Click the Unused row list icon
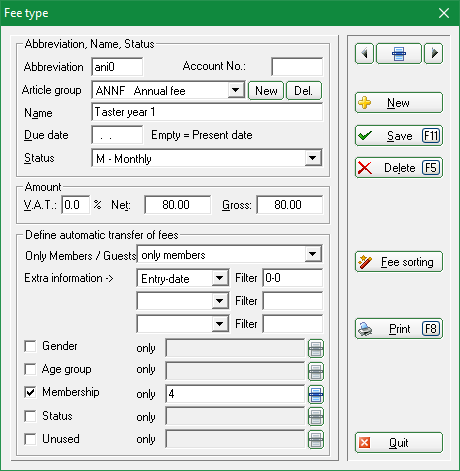This screenshot has width=460, height=471. (316, 439)
